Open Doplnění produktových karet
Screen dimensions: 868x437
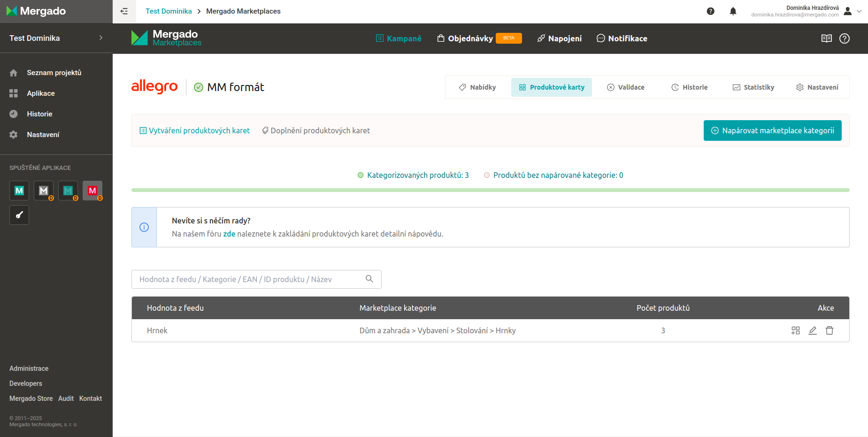[x=316, y=130]
